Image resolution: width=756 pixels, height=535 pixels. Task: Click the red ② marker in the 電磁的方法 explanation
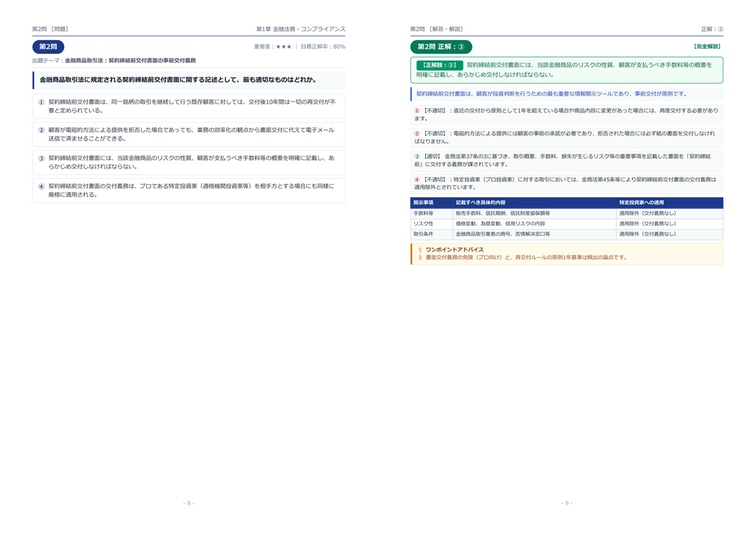(417, 133)
